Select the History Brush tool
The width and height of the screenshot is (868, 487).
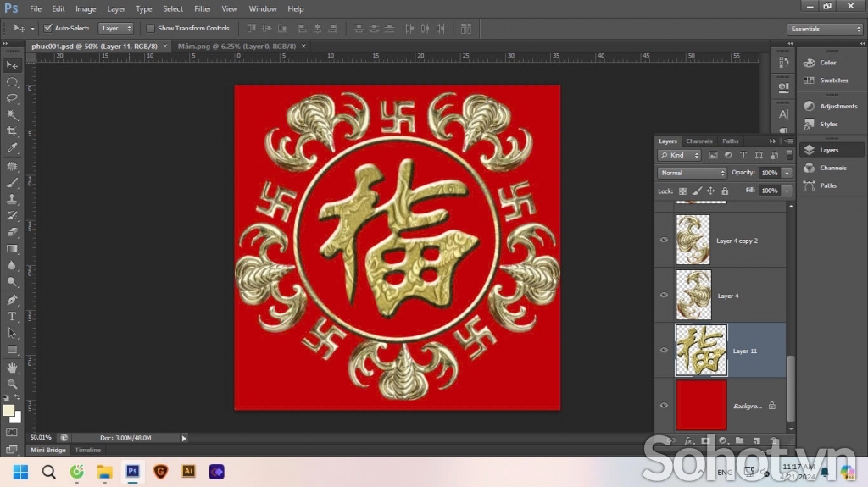(x=12, y=216)
